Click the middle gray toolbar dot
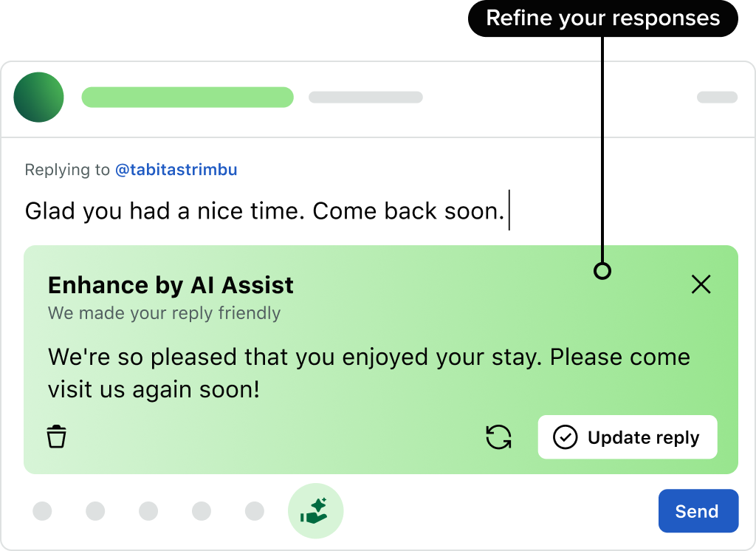The height and width of the screenshot is (551, 756). 148,511
